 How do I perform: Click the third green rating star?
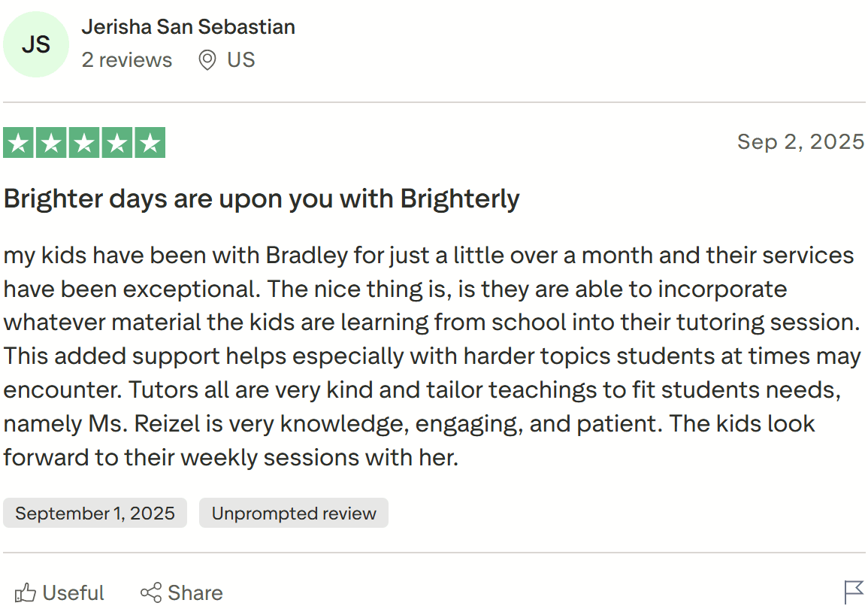[84, 143]
